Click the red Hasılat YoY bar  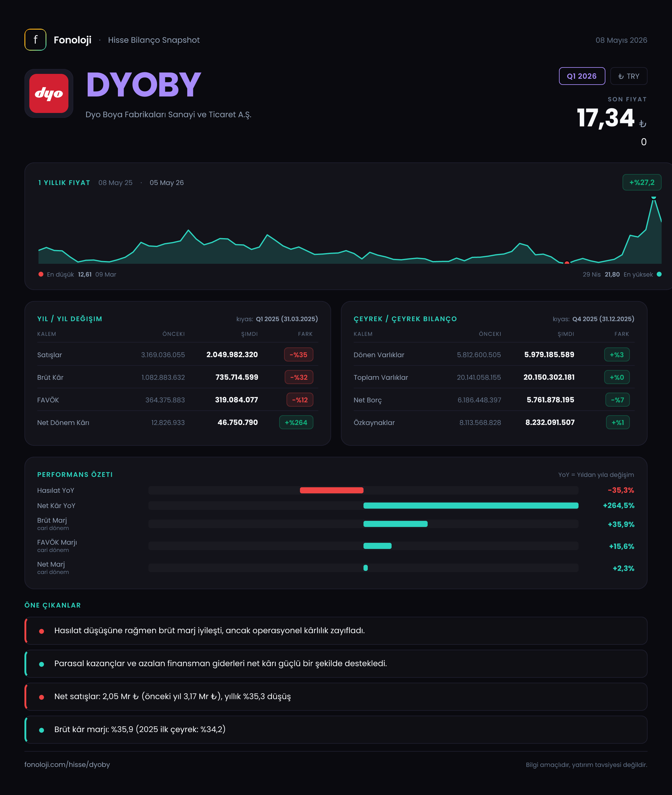[x=331, y=490]
